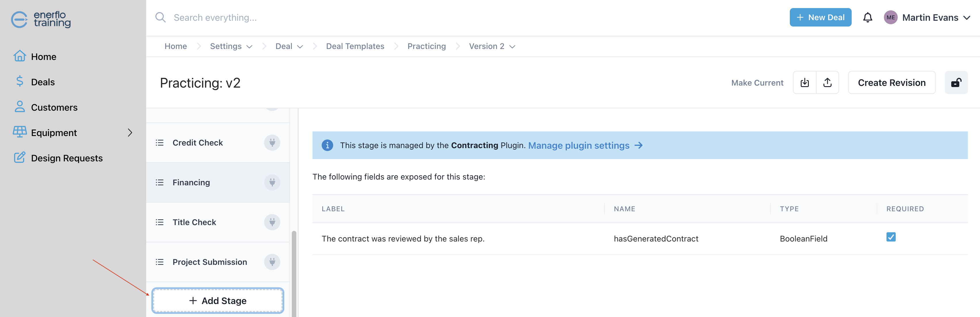Click the Credit Check plugin plug icon
Viewport: 980px width, 317px height.
click(272, 142)
